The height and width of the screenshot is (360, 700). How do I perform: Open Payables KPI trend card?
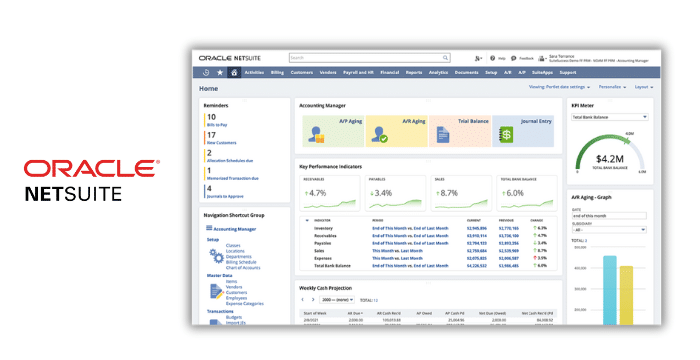[395, 193]
